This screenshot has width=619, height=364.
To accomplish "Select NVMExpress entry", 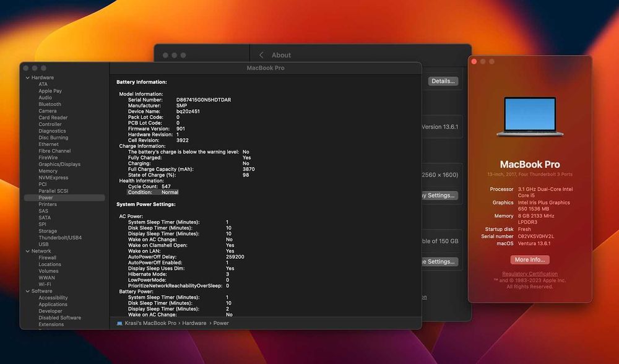I will coord(53,178).
